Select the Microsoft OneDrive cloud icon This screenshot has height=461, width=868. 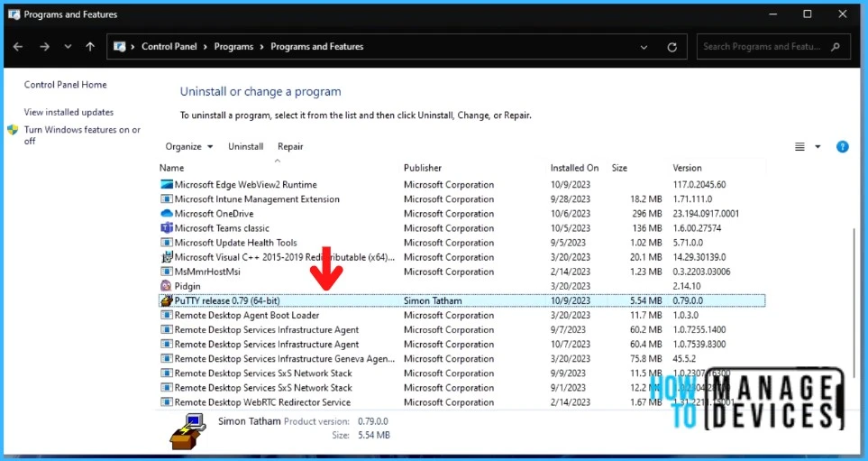[x=167, y=213]
